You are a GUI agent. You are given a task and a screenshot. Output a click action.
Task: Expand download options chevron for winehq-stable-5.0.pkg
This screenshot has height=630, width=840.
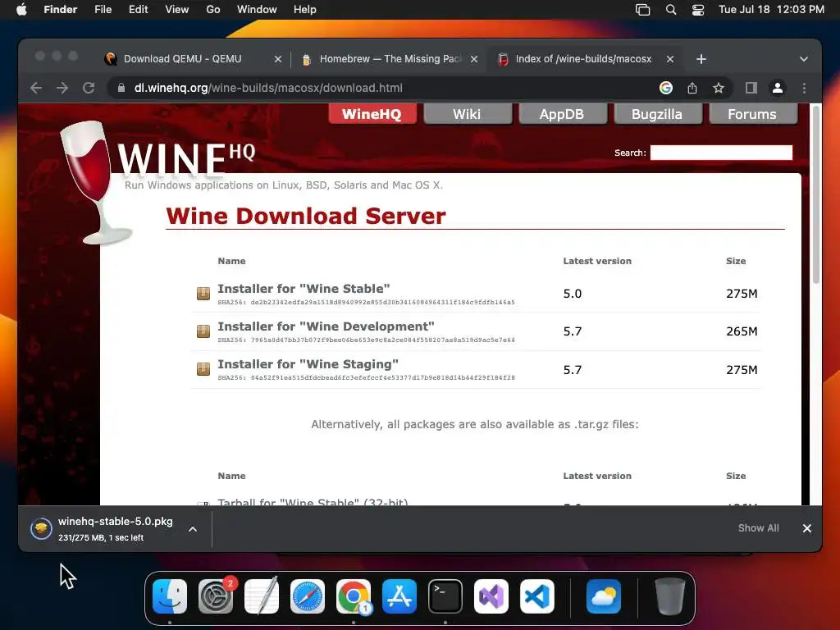click(x=193, y=529)
